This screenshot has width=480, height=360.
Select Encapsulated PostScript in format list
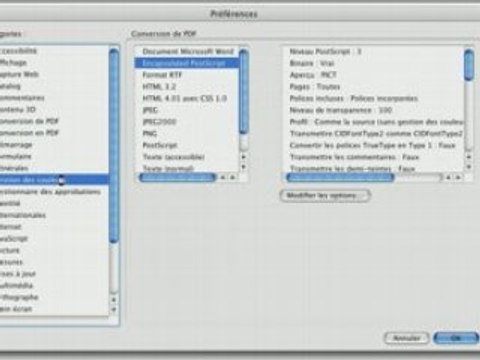point(187,63)
